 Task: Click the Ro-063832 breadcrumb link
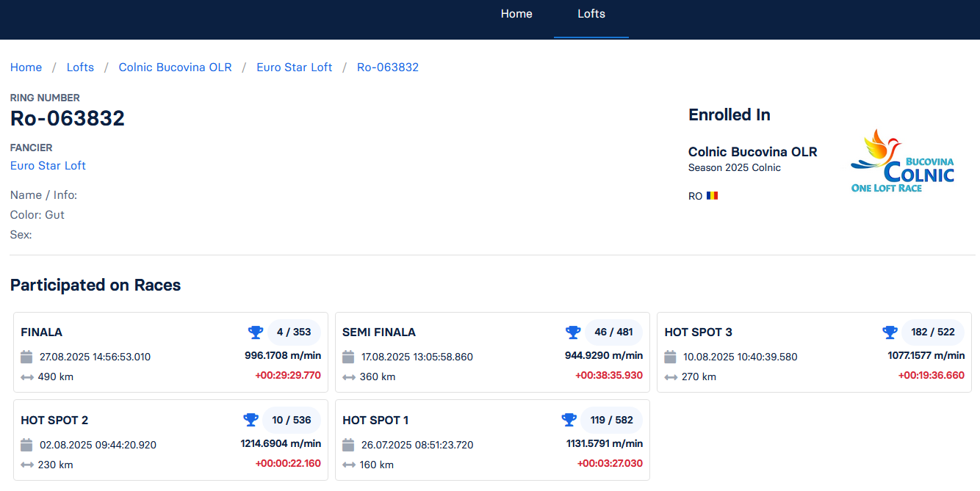point(388,68)
